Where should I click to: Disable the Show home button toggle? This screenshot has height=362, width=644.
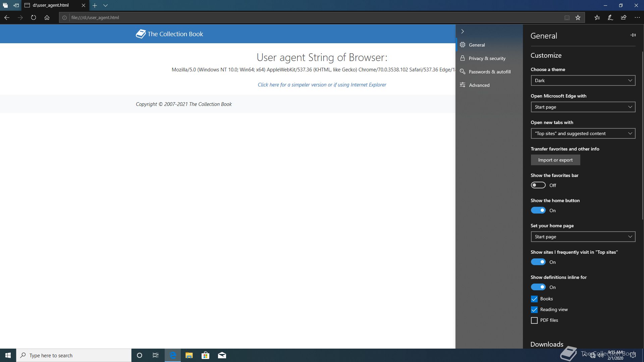coord(538,210)
